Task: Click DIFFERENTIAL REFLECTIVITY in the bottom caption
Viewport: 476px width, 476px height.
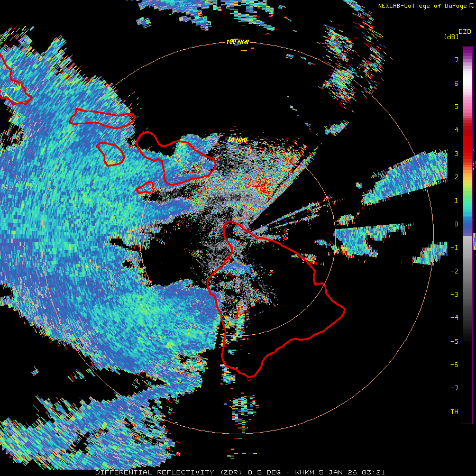Action: 154,472
